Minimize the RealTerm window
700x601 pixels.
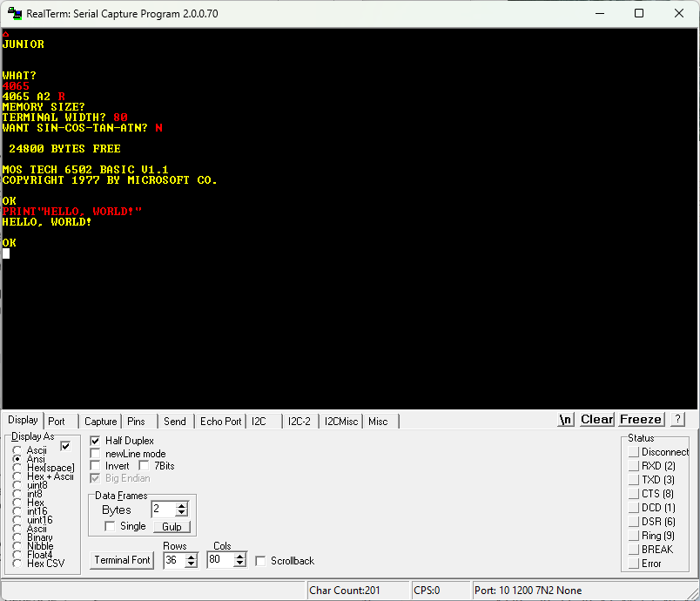600,13
